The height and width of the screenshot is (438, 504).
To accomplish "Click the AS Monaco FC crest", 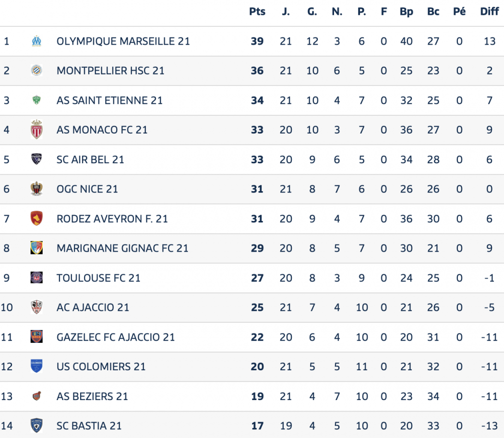I will [36, 130].
